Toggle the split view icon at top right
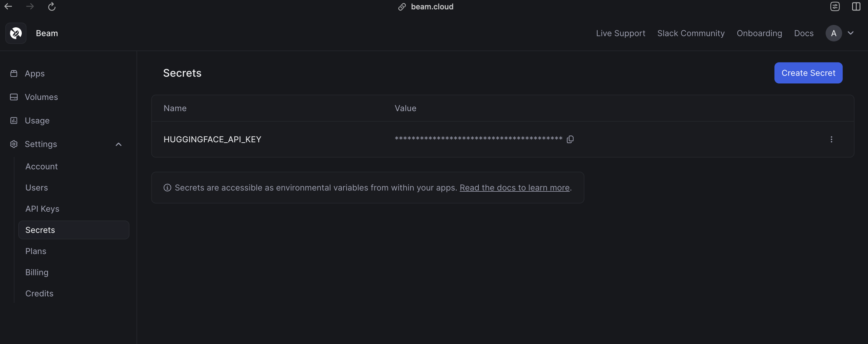The image size is (868, 344). pos(855,7)
